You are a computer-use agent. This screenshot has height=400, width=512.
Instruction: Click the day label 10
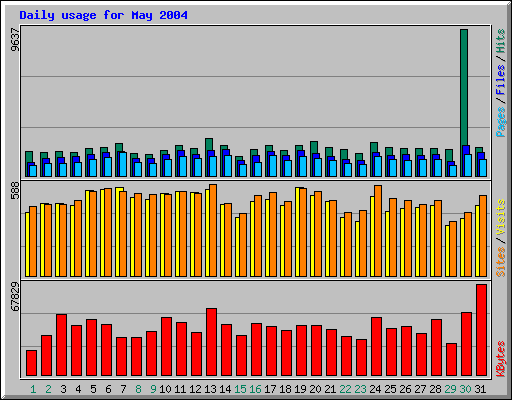click(x=165, y=389)
